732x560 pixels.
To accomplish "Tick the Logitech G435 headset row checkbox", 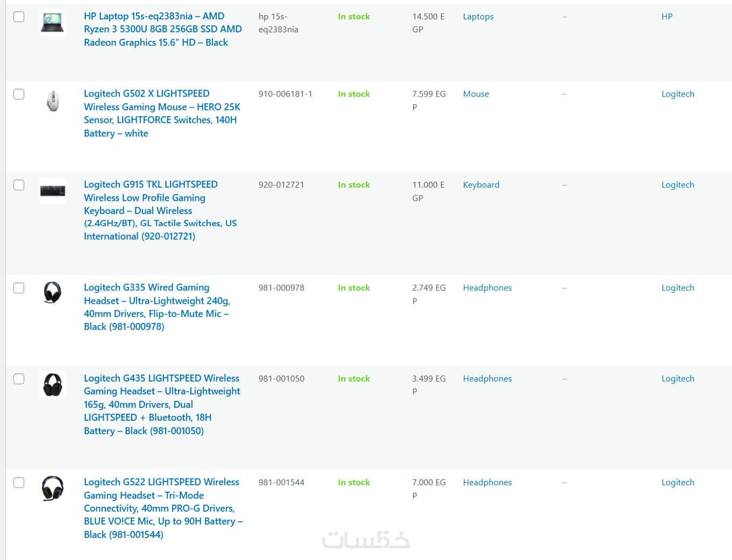I will tap(19, 379).
